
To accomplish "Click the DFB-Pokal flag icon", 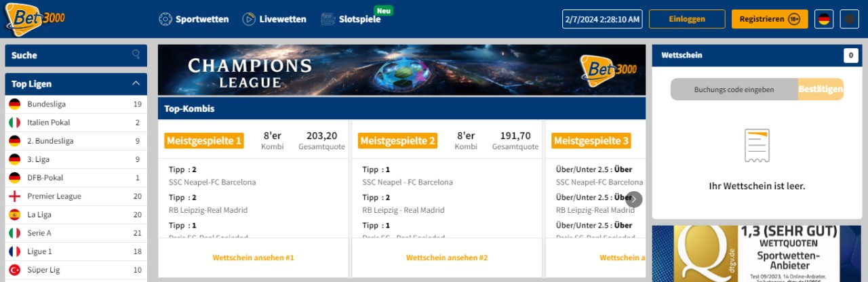I will [x=14, y=178].
